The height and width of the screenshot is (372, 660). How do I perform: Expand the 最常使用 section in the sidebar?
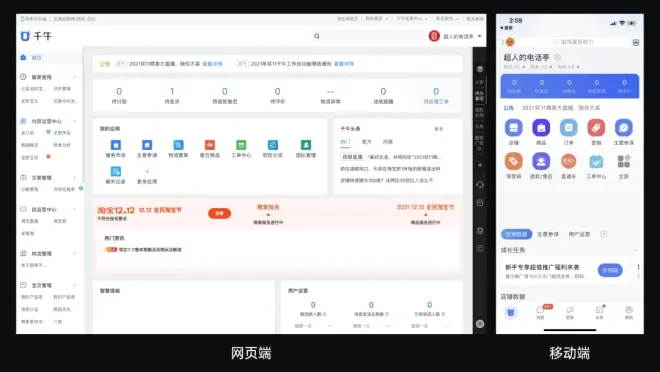[x=75, y=77]
